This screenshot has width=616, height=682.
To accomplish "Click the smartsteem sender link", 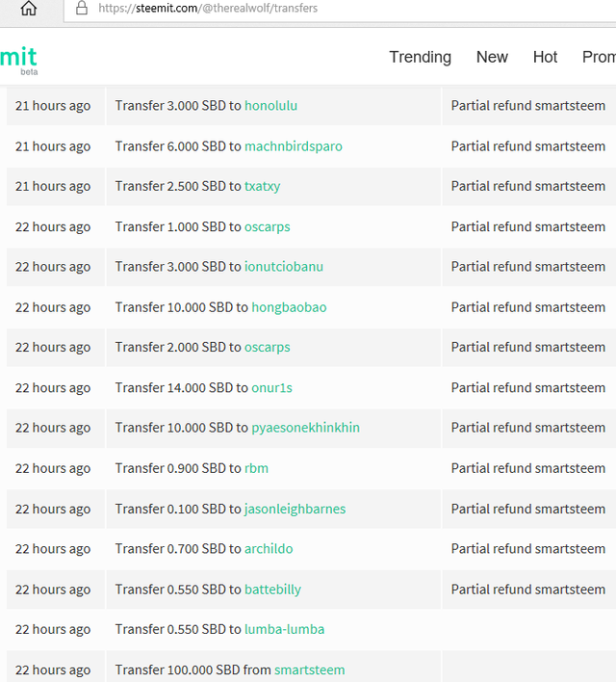I will pos(309,669).
